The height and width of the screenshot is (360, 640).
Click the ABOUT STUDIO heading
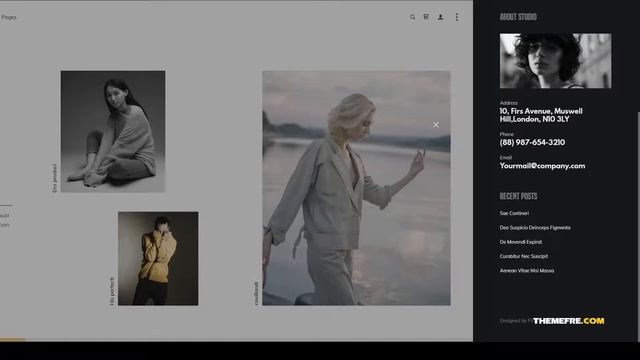point(518,17)
